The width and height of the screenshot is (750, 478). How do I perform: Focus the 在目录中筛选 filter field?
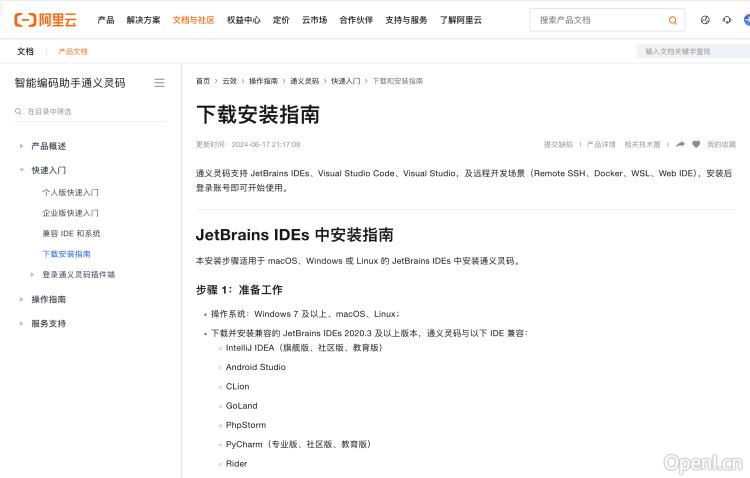(91, 111)
